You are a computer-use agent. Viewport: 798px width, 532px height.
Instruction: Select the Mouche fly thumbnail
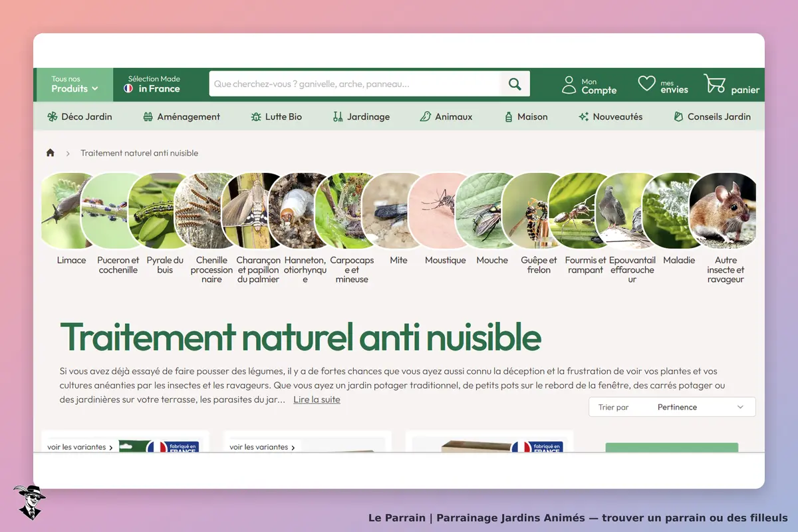pyautogui.click(x=483, y=211)
